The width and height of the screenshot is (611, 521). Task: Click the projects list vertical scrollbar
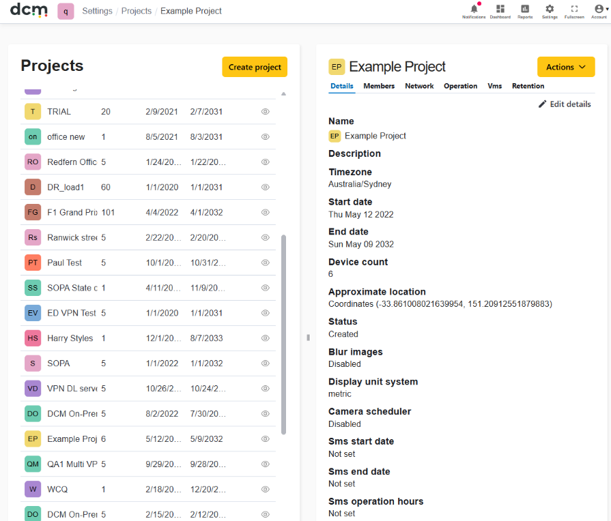284,334
